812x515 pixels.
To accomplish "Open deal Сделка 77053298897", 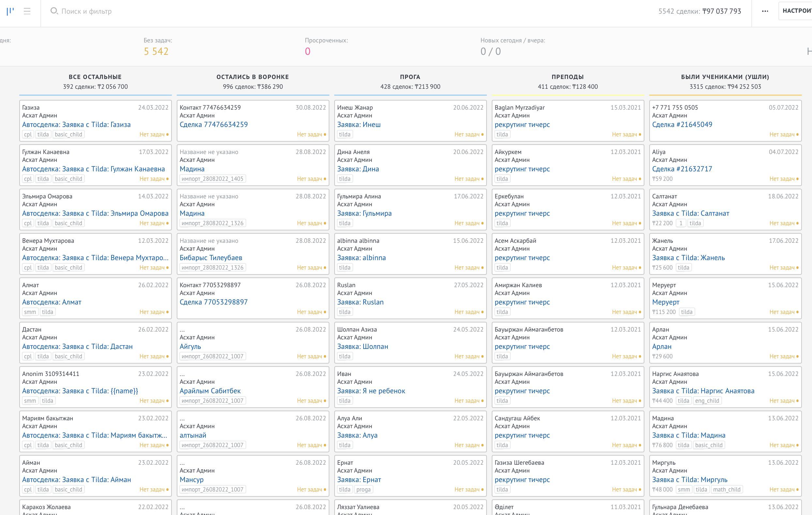I will [x=214, y=302].
